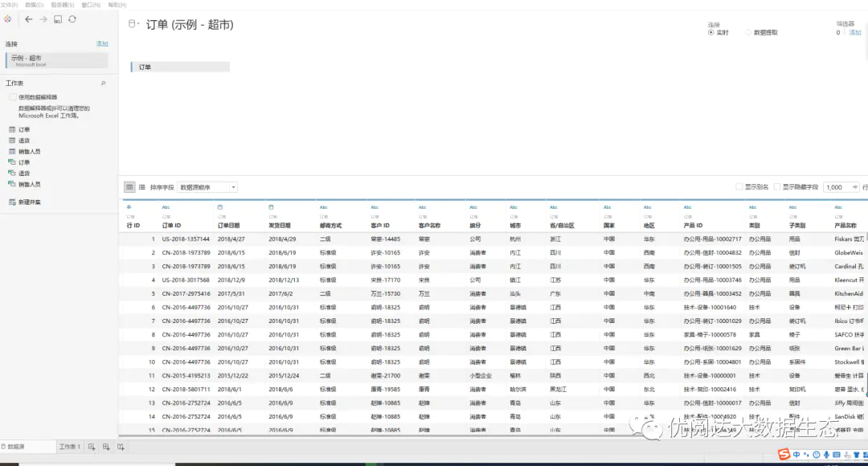Select the first 销售人员 sheet table icon
This screenshot has height=466, width=868.
[x=12, y=151]
